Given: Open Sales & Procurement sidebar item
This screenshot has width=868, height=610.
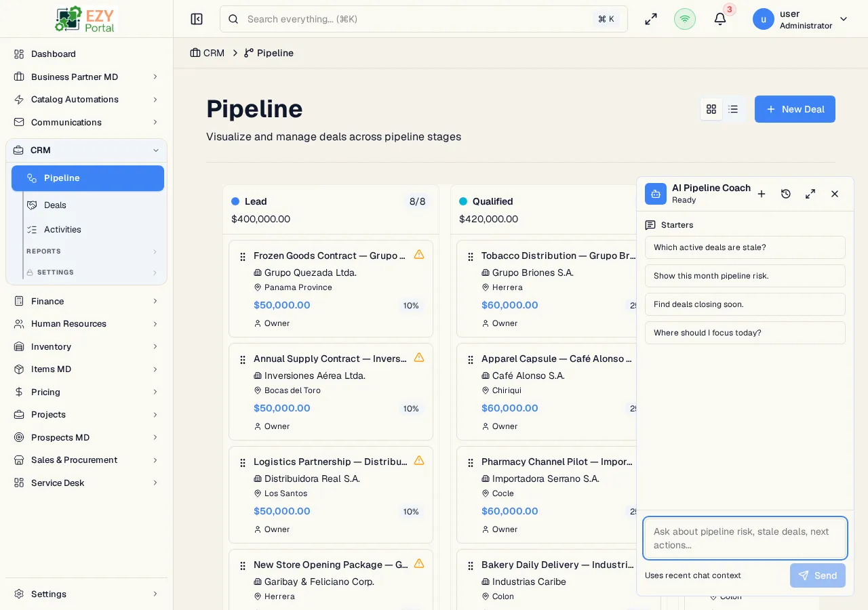Looking at the screenshot, I should pyautogui.click(x=86, y=460).
